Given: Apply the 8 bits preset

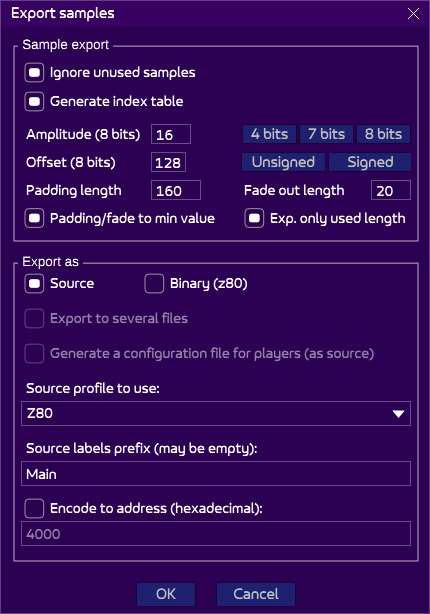Looking at the screenshot, I should [383, 134].
